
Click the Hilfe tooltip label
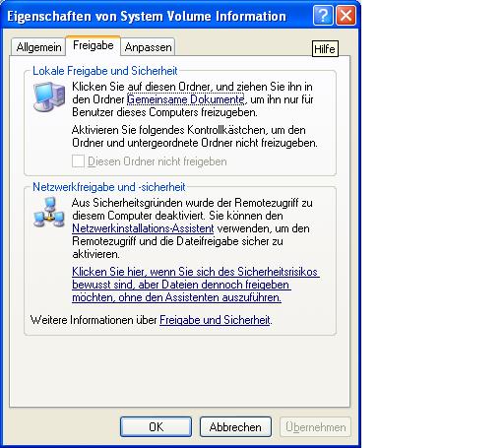click(325, 49)
